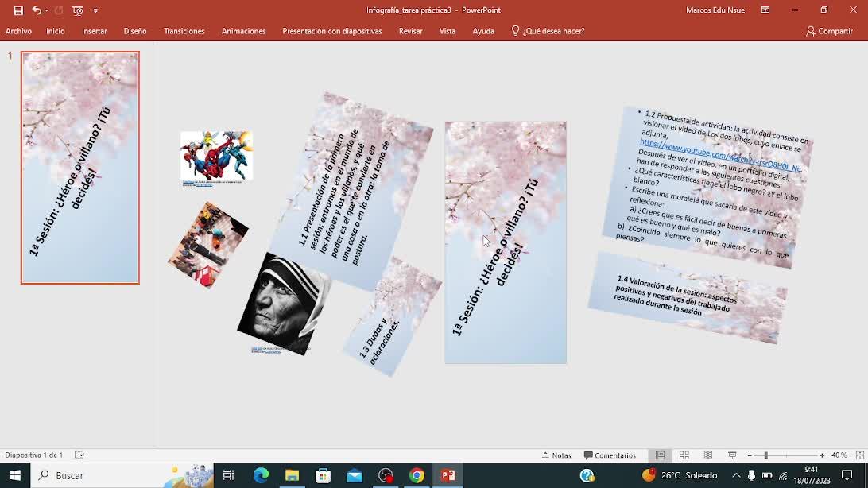Switch to Slide Sorter view
868x488 pixels.
pos(684,455)
